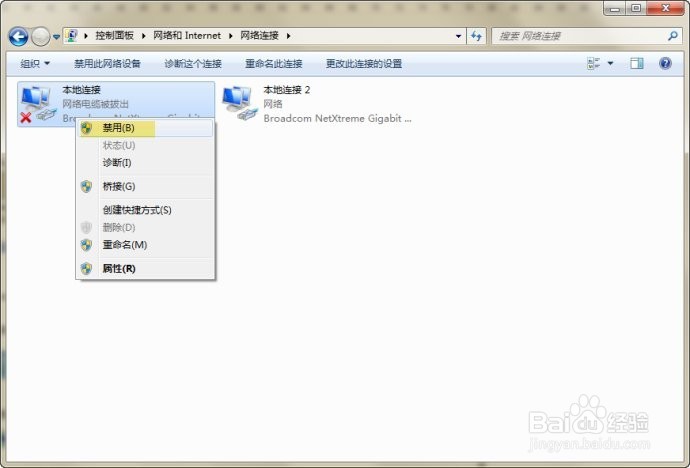The image size is (690, 468).
Task: Open the address bar history dropdown
Action: point(458,36)
